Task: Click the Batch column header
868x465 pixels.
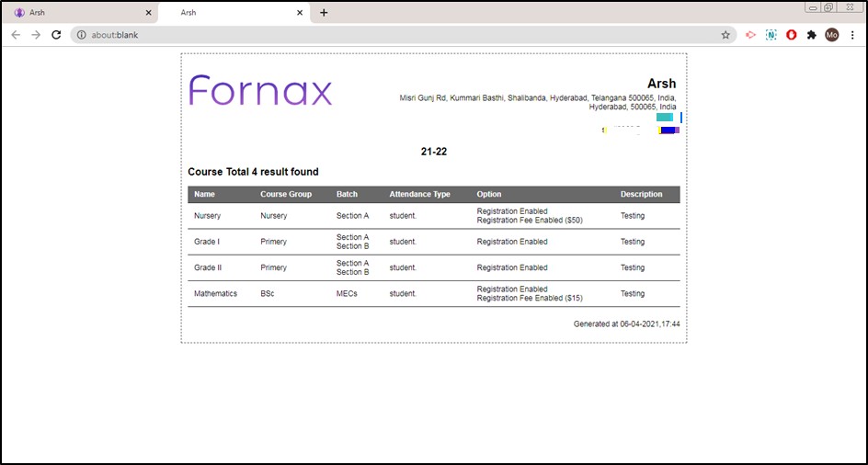Action: 347,194
